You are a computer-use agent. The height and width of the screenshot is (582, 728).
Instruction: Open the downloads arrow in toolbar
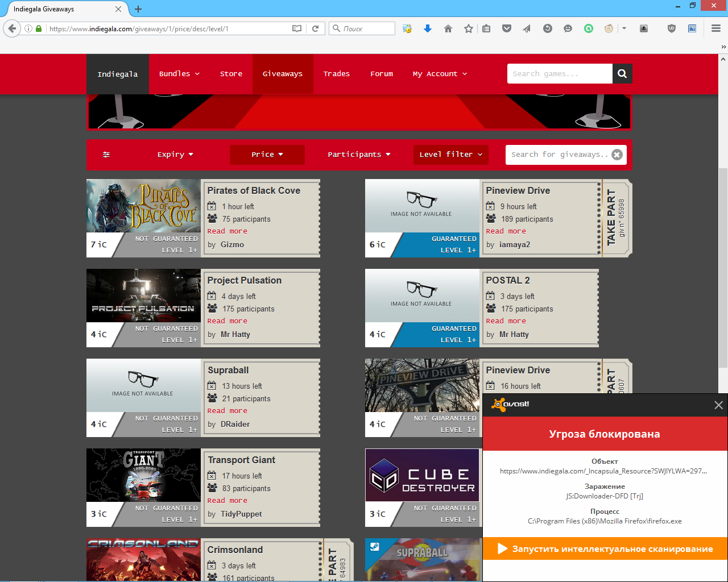coord(428,28)
